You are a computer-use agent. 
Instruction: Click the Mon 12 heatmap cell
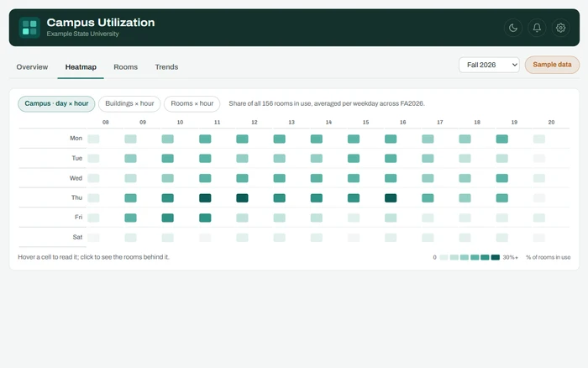click(x=242, y=139)
